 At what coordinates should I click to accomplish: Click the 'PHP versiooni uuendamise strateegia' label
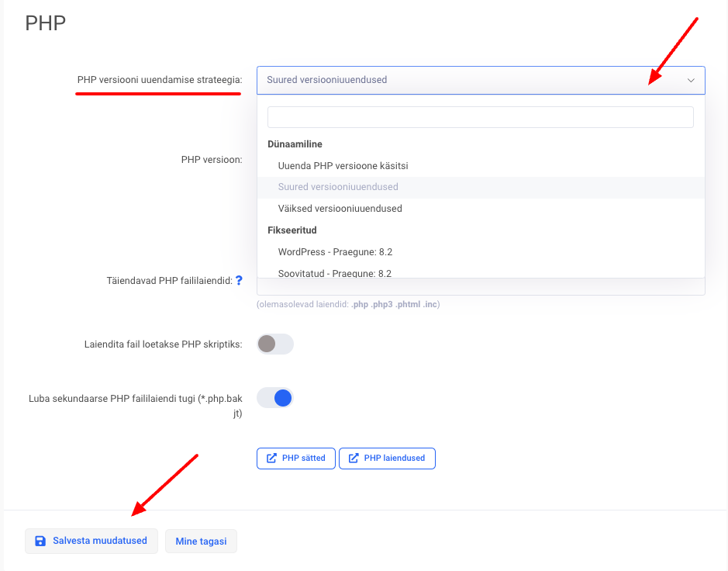pyautogui.click(x=160, y=80)
